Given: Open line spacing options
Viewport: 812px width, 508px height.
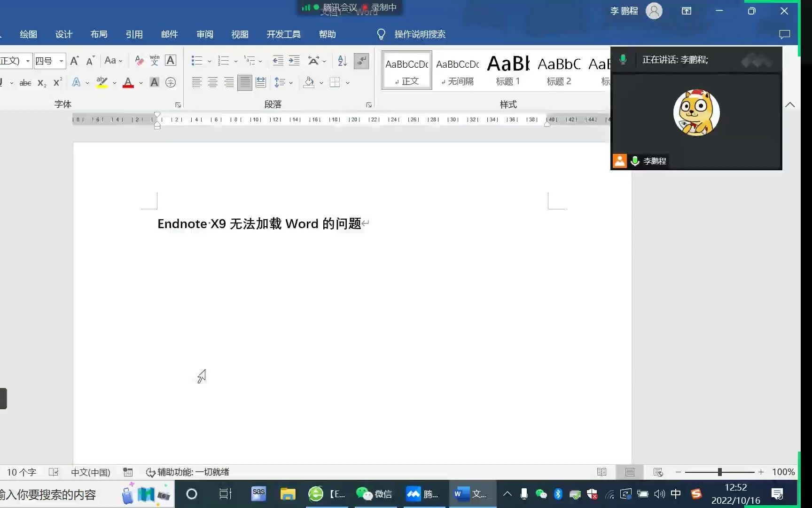Looking at the screenshot, I should click(x=280, y=83).
